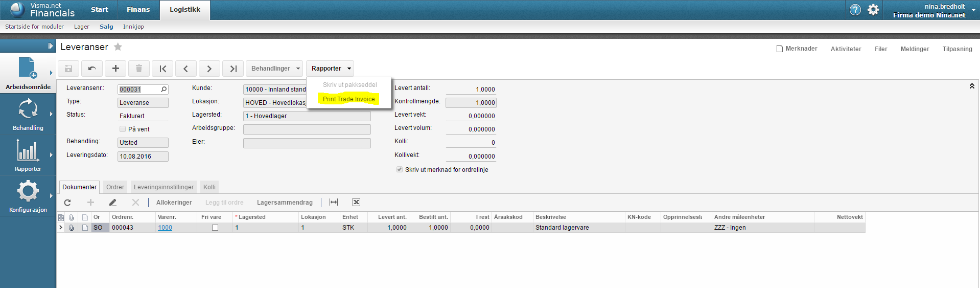Screen dimensions: 980x288
Task: Select Skriv ut pakkseddel menu entry
Action: [349, 85]
